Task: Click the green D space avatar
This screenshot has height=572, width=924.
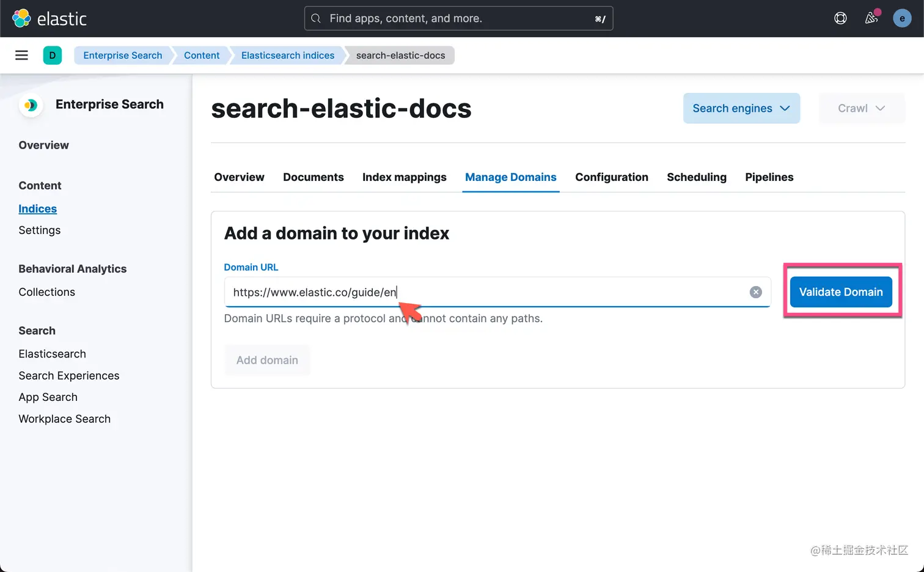Action: click(53, 55)
